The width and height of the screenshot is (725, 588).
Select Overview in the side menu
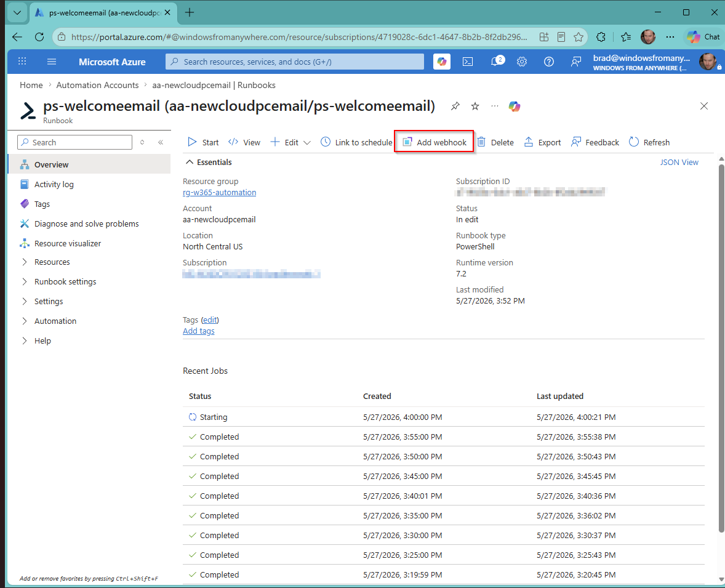(90, 164)
